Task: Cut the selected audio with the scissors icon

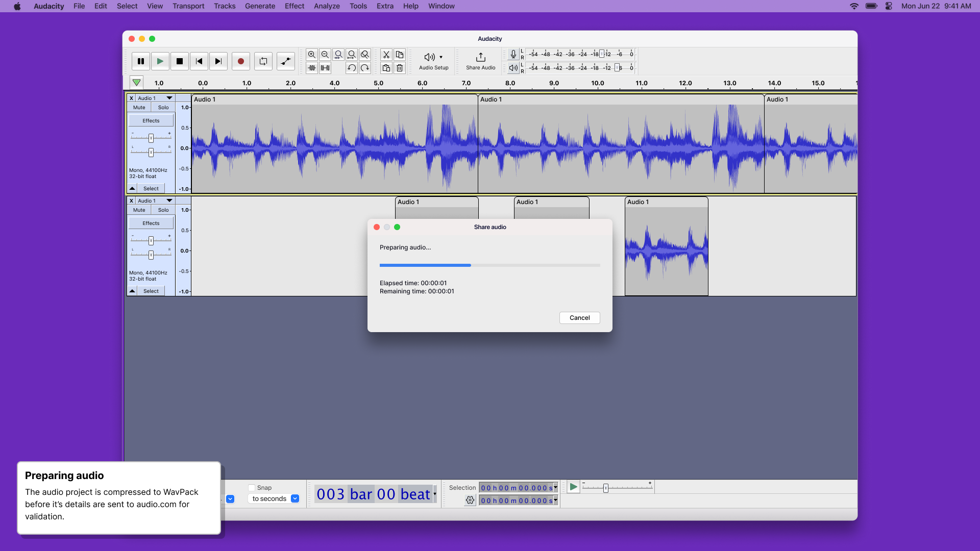Action: 386,55
